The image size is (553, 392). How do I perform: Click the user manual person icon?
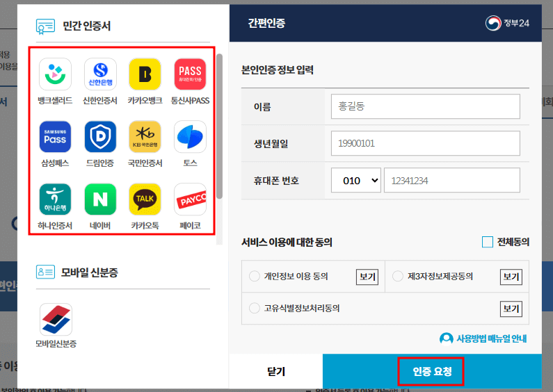(446, 338)
